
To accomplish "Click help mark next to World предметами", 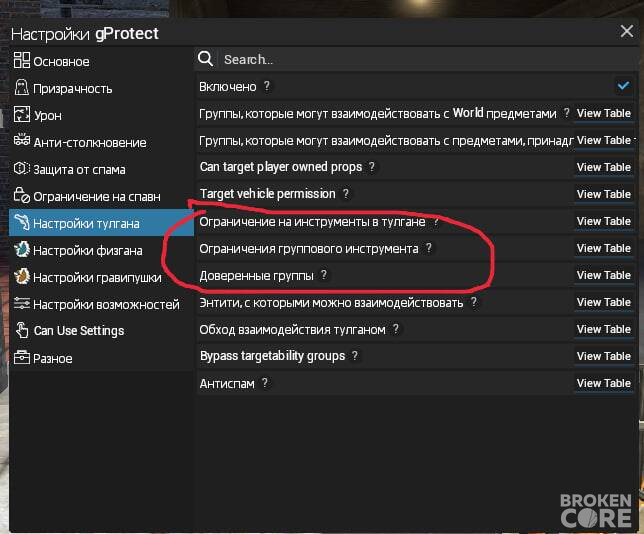I will tap(566, 113).
